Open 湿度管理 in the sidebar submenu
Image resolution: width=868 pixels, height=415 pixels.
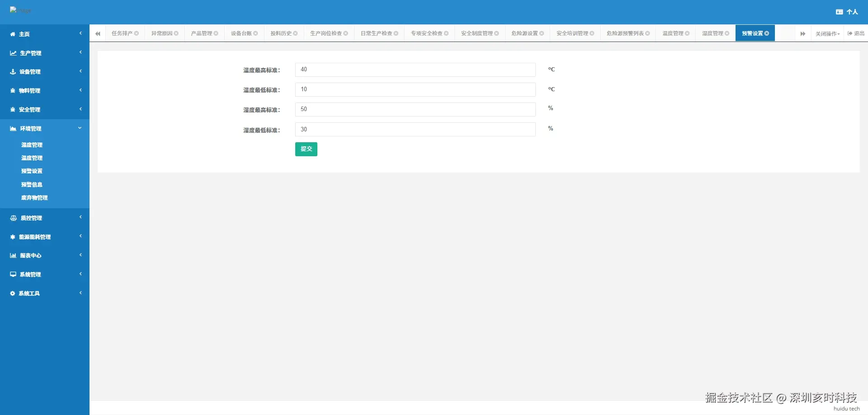tap(32, 145)
